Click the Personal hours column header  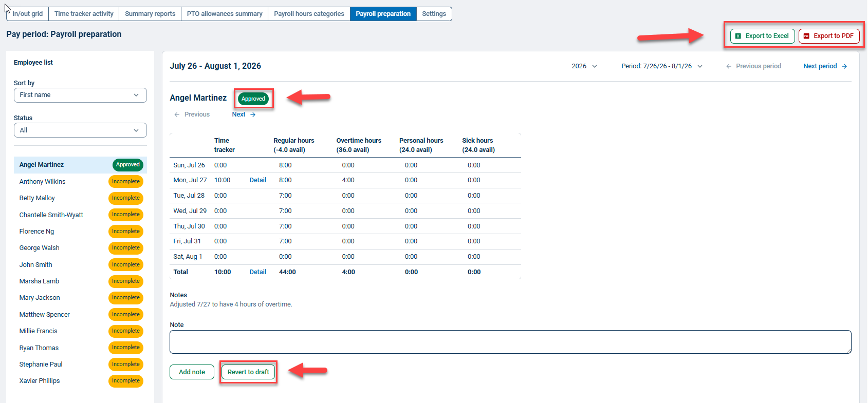pyautogui.click(x=421, y=145)
